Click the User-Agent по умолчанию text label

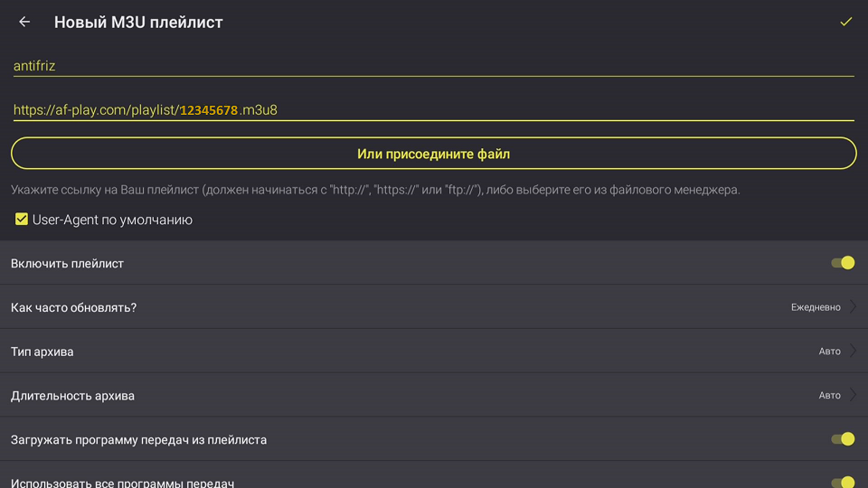tap(112, 220)
